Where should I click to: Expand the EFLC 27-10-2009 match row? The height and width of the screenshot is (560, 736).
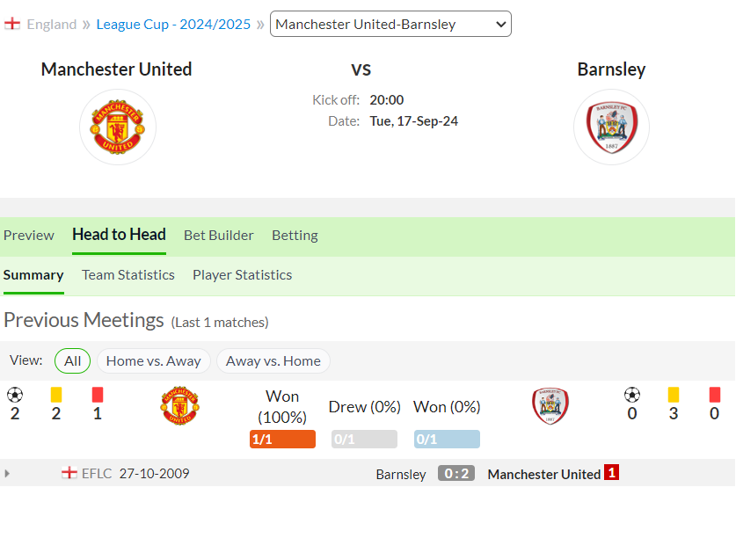pyautogui.click(x=7, y=473)
